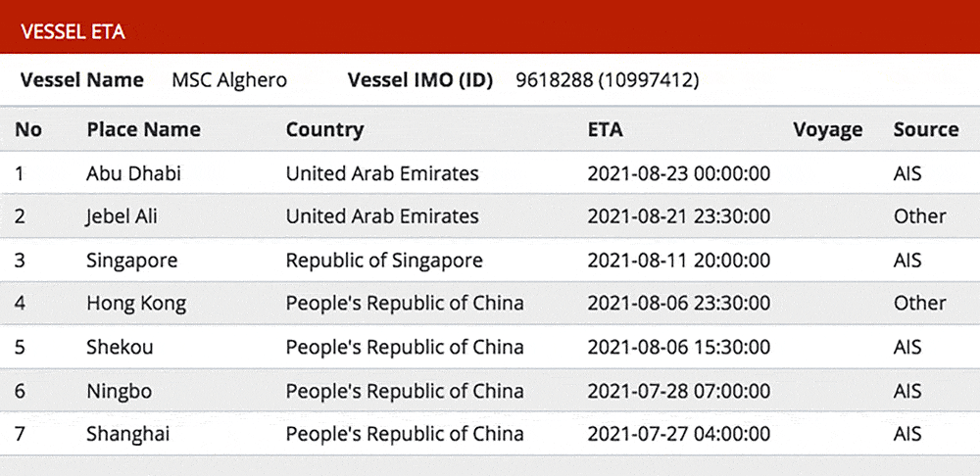Select the Hong Kong row
This screenshot has height=476, width=980.
point(136,304)
